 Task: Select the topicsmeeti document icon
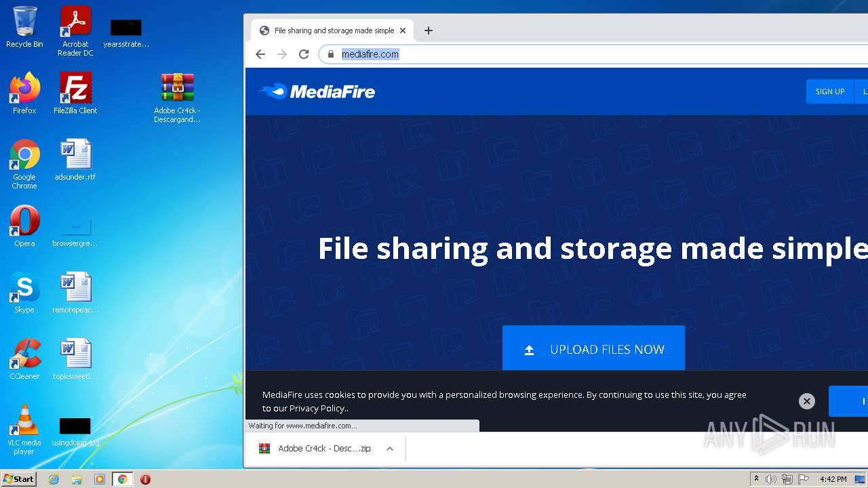pyautogui.click(x=75, y=359)
